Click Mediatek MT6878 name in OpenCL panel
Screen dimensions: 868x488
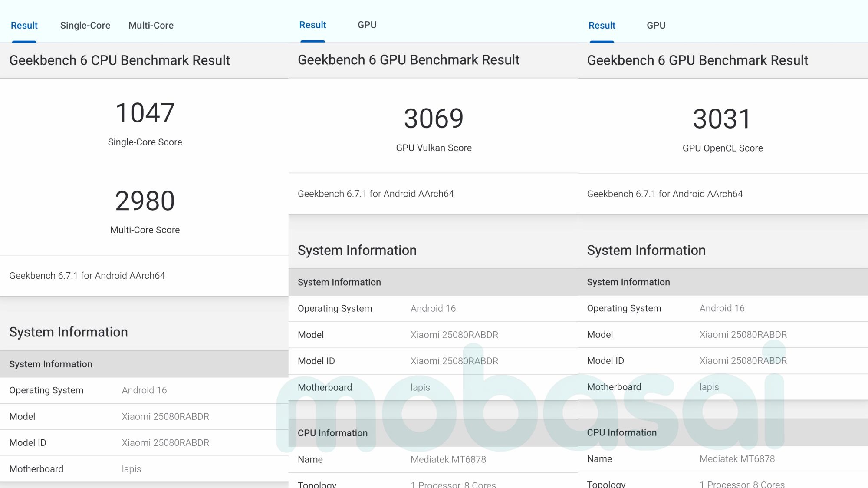point(737,459)
